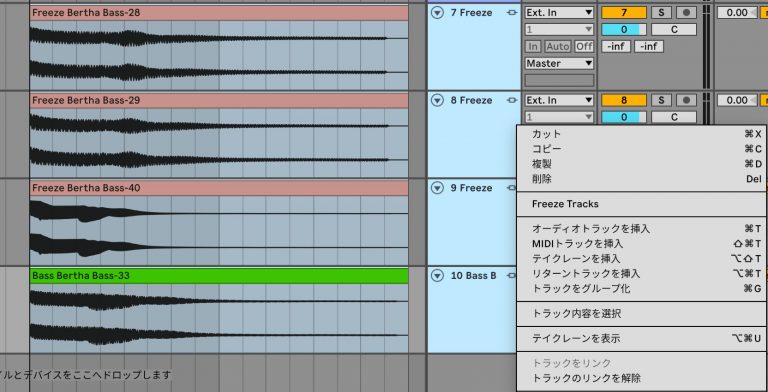This screenshot has height=392, width=768.
Task: Click the track 7 pan control labeled C
Action: (x=674, y=29)
